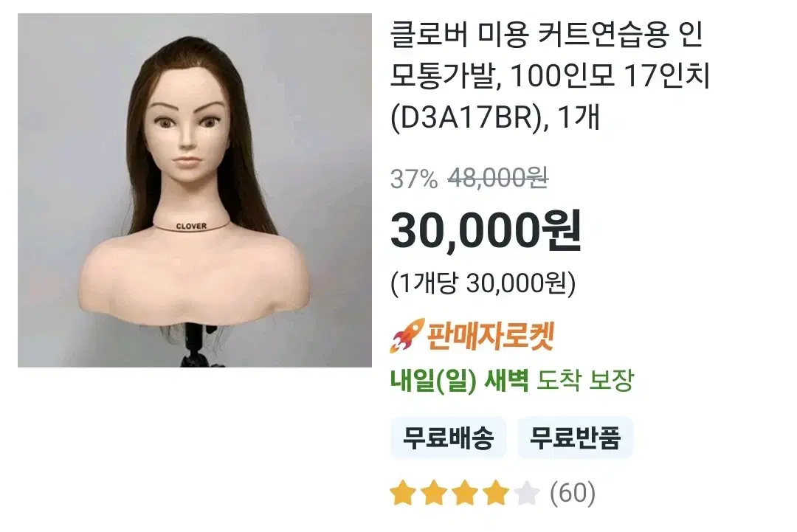Image resolution: width=797 pixels, height=532 pixels.
Task: Click the CLOVER label on mannequin neck
Action: click(x=192, y=226)
